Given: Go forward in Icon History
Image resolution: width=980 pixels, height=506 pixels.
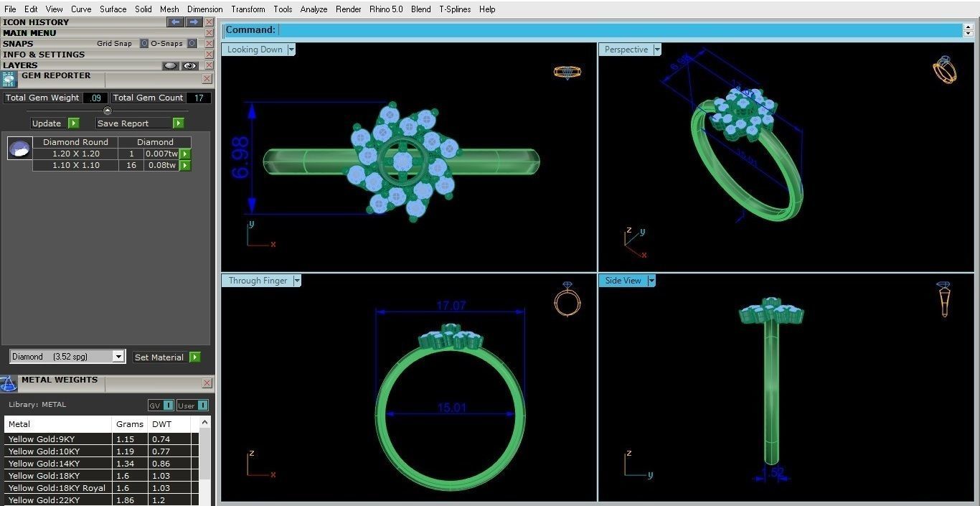Looking at the screenshot, I should [x=194, y=22].
